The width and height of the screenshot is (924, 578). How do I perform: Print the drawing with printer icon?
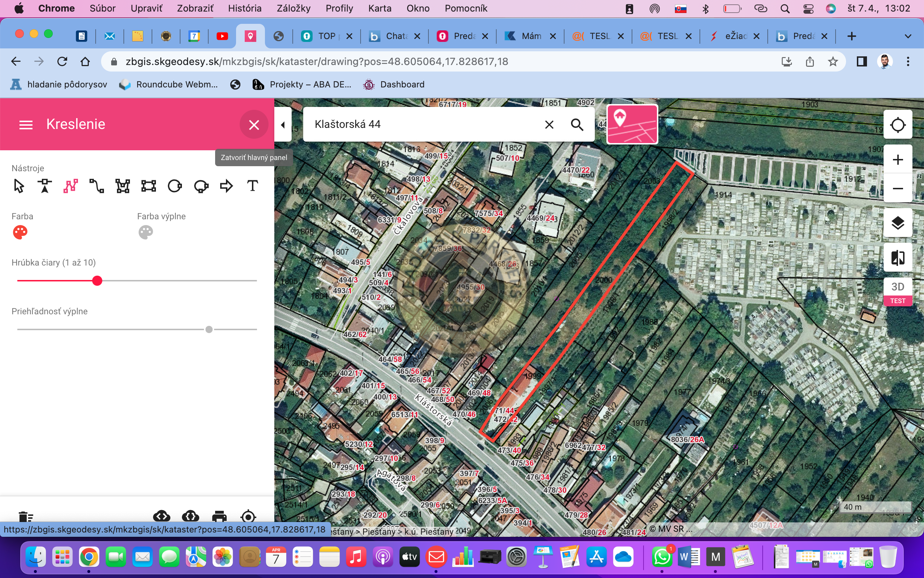pyautogui.click(x=219, y=517)
